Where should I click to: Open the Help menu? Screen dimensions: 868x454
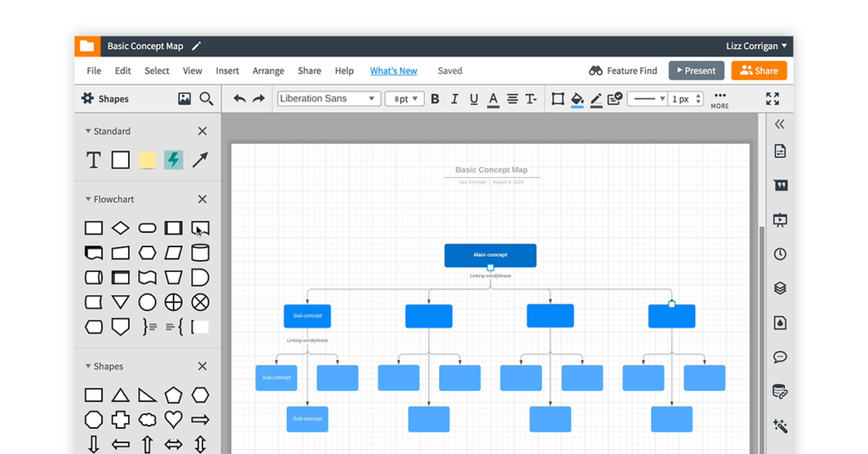(x=344, y=71)
